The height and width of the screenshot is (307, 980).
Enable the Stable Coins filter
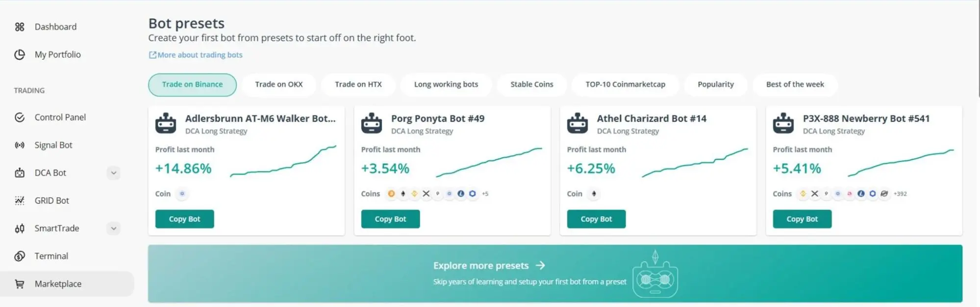pyautogui.click(x=531, y=84)
